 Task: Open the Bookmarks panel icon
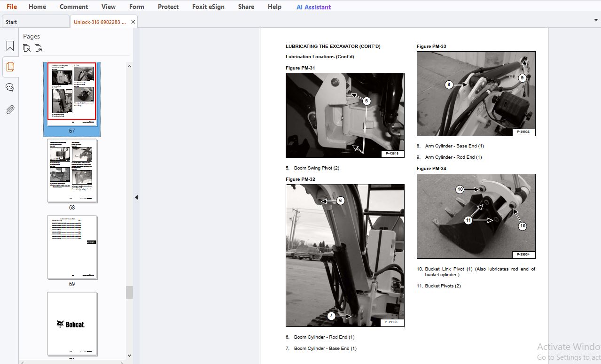(x=10, y=46)
